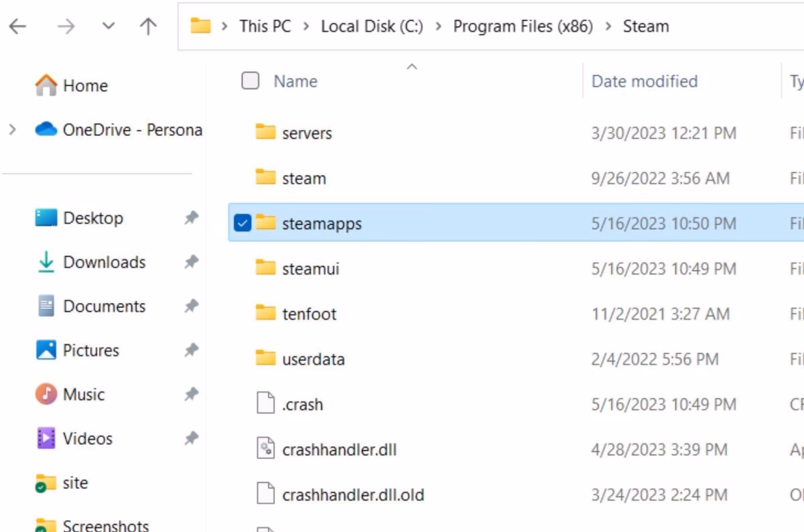Open Home in the navigation pane

85,86
